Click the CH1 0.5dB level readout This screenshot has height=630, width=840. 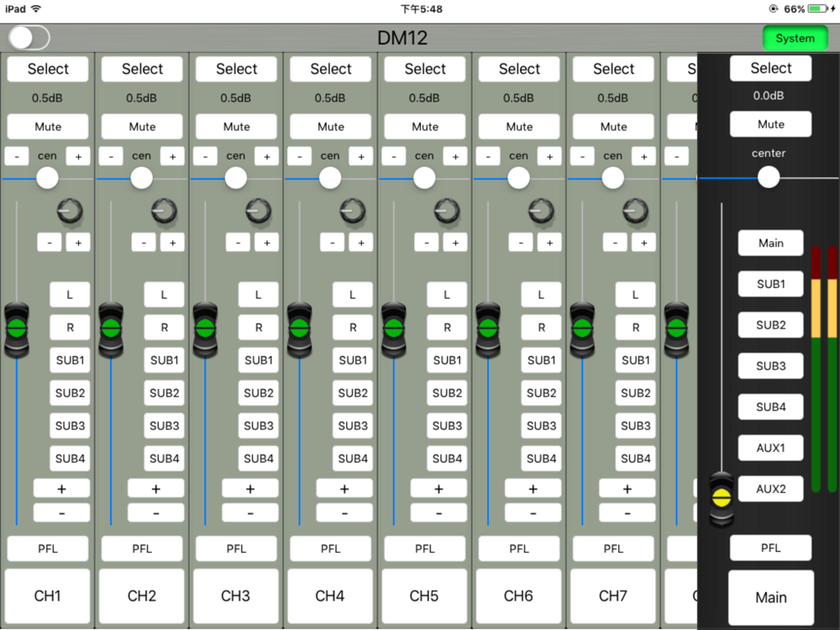[47, 98]
